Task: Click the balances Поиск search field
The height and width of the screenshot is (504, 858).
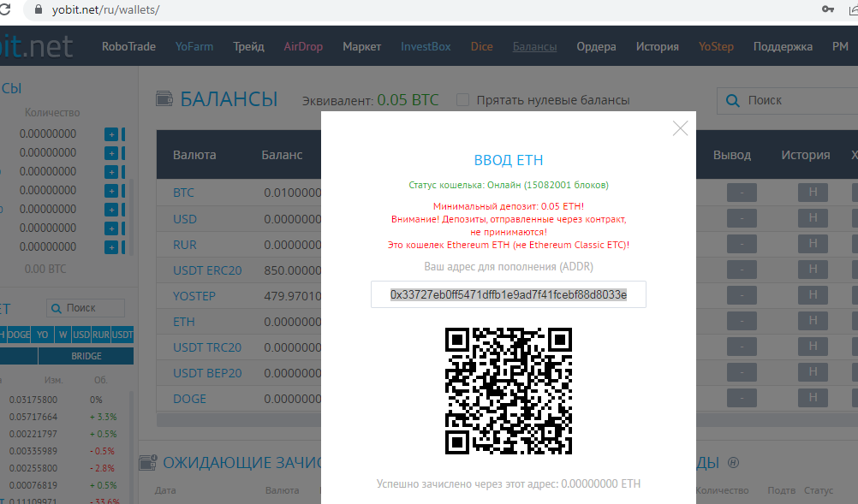Action: click(x=788, y=101)
